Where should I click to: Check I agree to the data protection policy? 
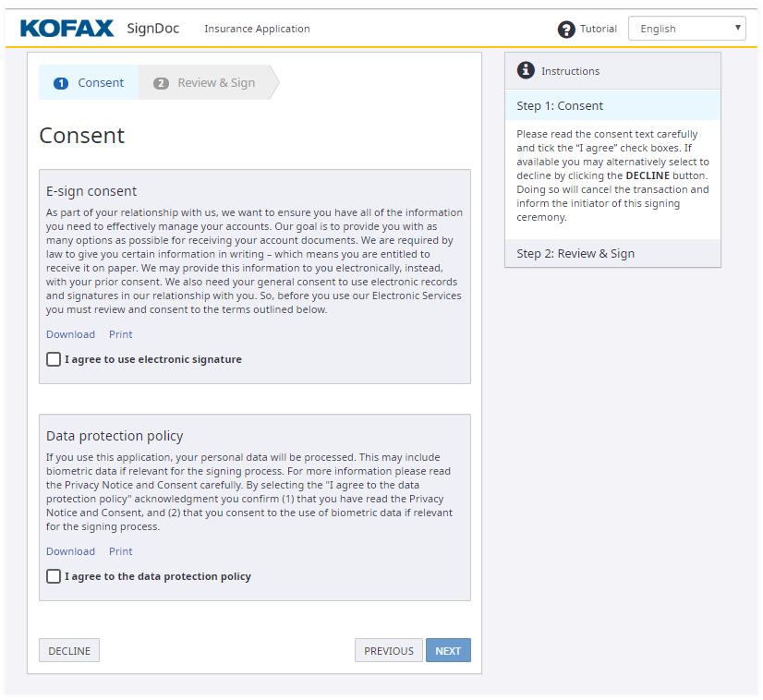click(x=54, y=576)
